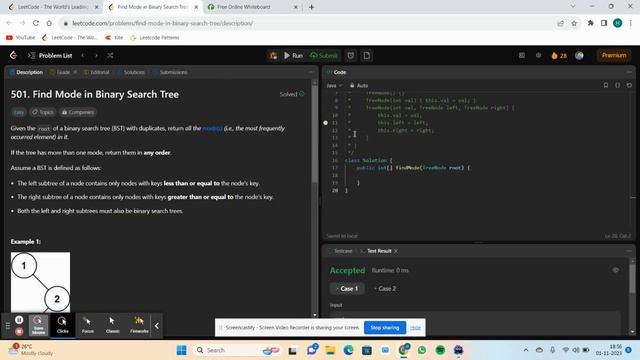
Task: Format code with the braces icon
Action: pos(618,85)
